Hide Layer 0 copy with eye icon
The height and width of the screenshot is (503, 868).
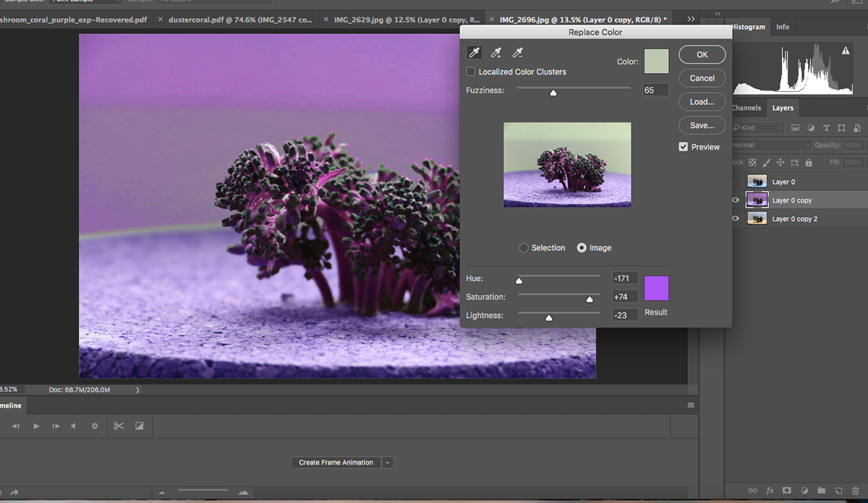pos(736,200)
